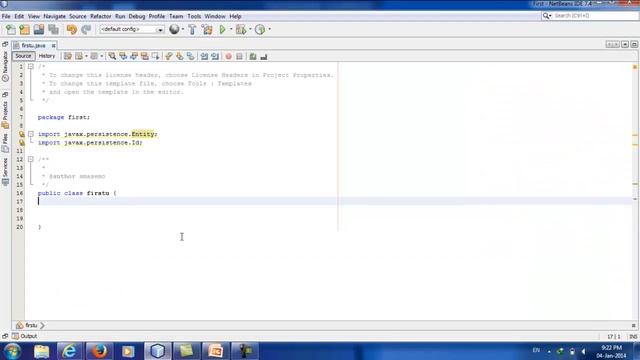Open the Debug menu
Screen dimensions: 640x360
click(x=137, y=16)
